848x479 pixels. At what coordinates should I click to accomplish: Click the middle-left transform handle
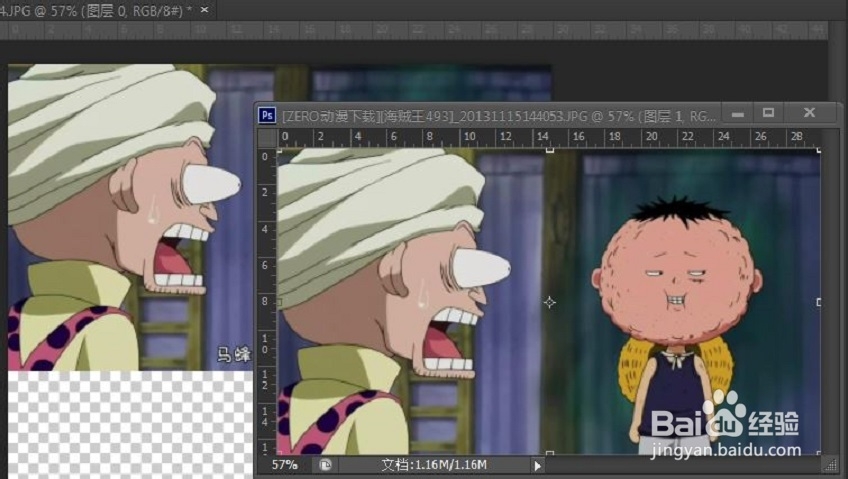pos(279,303)
